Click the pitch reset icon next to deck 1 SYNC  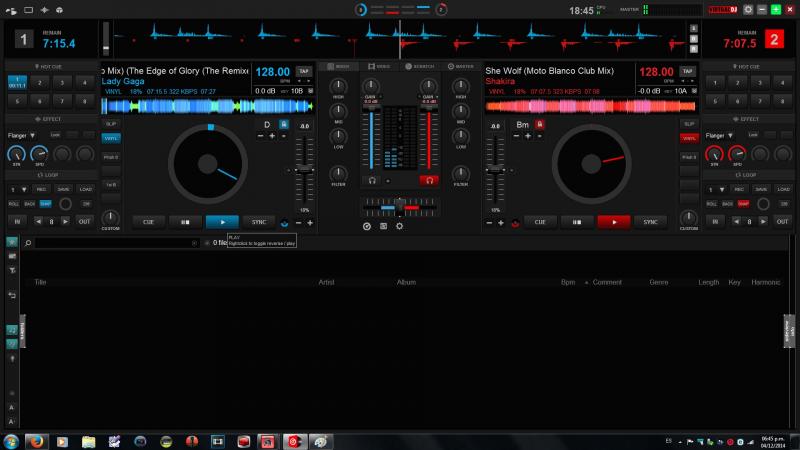click(x=285, y=223)
